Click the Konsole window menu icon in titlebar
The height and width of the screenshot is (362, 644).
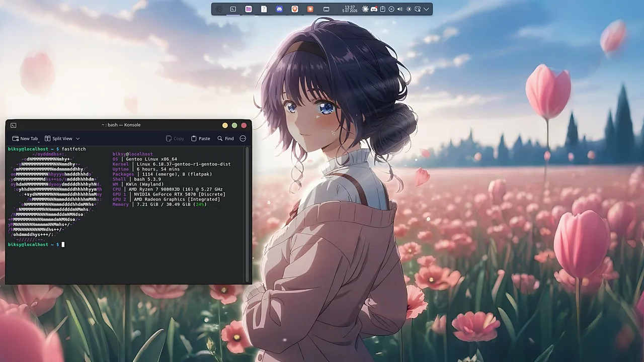(13, 125)
